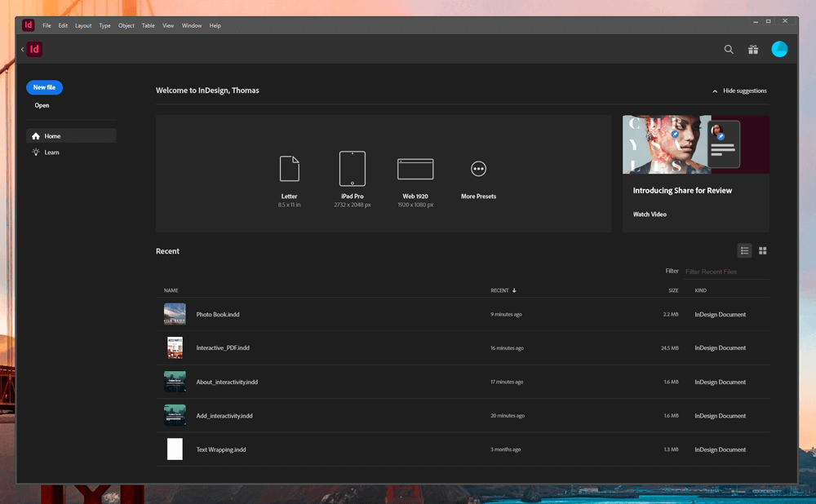The width and height of the screenshot is (816, 504).
Task: Click the 24.5 MB size value
Action: [x=670, y=348]
